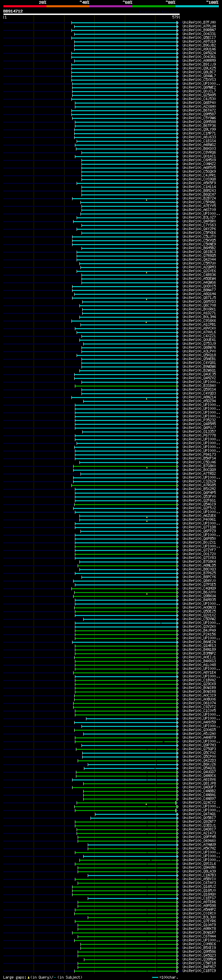This screenshot has width=222, height=980.
Task: Click the UniRef100_Q9LY99 label
Action: (x=199, y=129)
